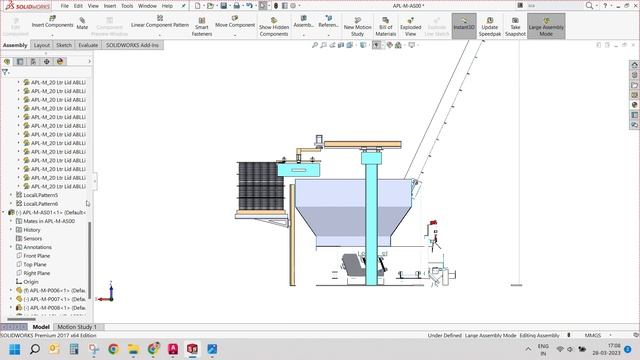Click the New document icon
Viewport: 640px width, 360px height.
[198, 6]
